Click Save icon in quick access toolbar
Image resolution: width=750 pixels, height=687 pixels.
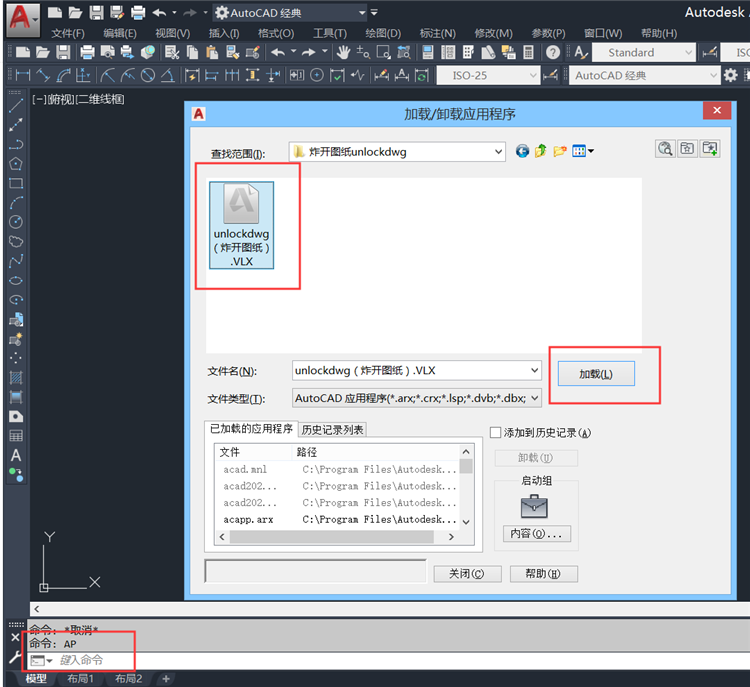96,12
